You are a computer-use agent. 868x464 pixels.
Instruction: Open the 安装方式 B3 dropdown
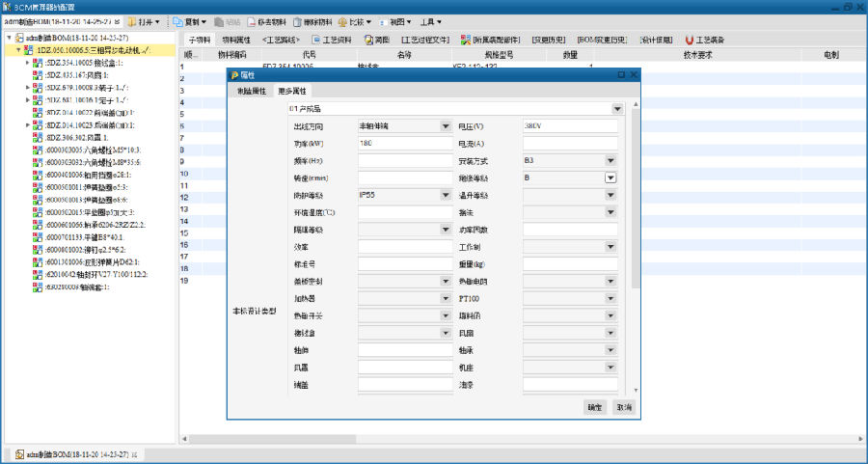coord(610,161)
